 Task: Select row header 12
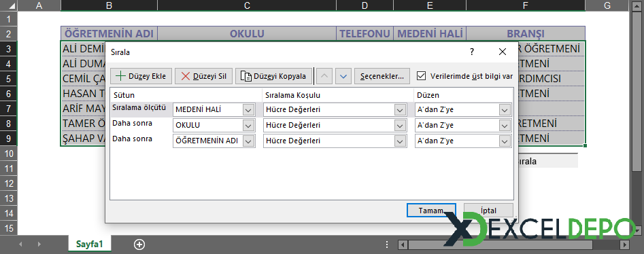[x=9, y=183]
